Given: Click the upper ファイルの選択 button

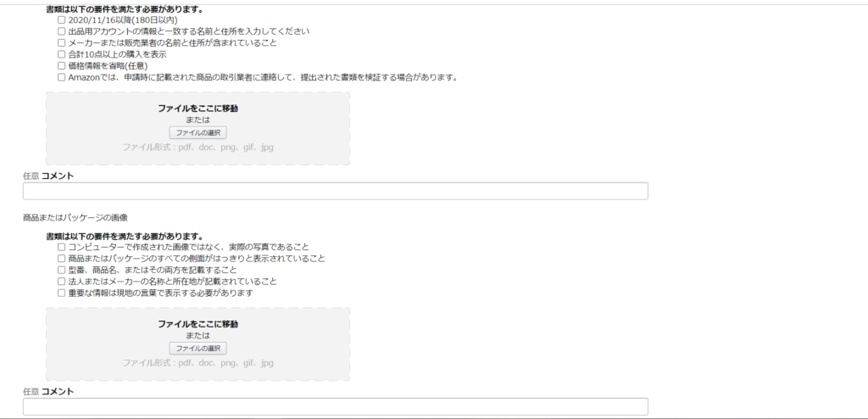Looking at the screenshot, I should pos(198,133).
